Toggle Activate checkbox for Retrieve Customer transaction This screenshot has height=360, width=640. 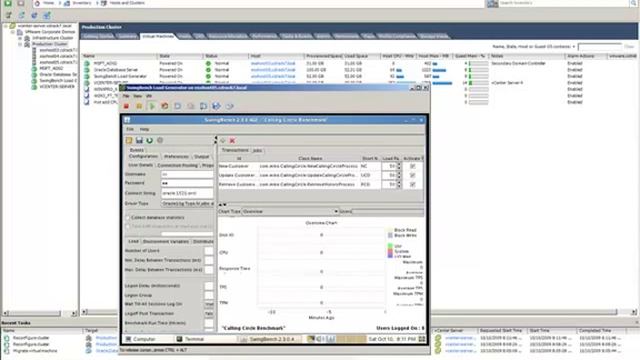point(413,184)
